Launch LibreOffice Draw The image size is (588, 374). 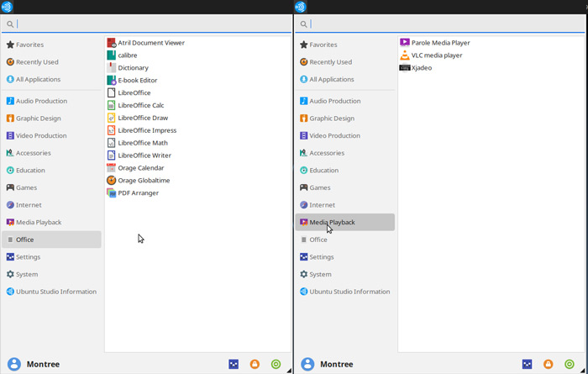[x=137, y=118]
